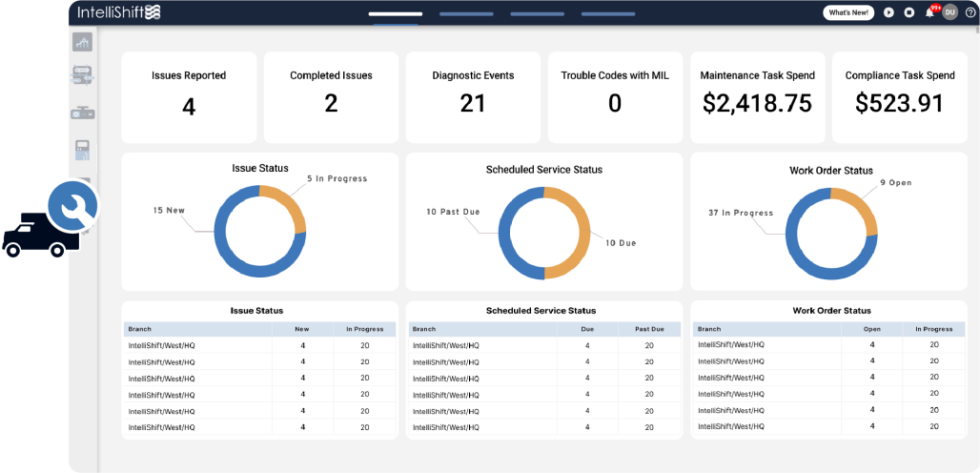Open the Issues Reported card
This screenshot has width=980, height=473.
click(x=189, y=97)
